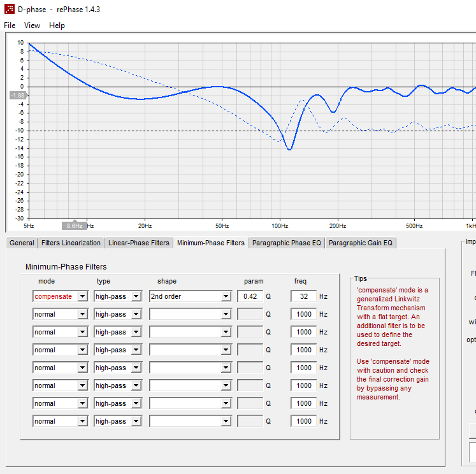Open eighth row high-pass type dropdown
The image size is (476, 474).
118,421
